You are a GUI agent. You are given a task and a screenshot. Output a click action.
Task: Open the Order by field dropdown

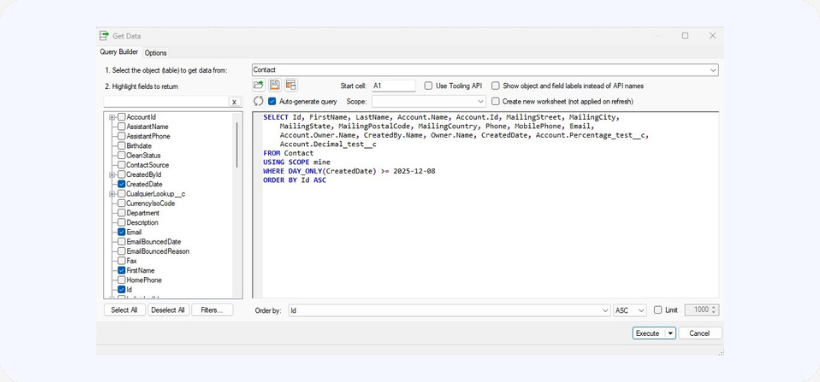[605, 310]
